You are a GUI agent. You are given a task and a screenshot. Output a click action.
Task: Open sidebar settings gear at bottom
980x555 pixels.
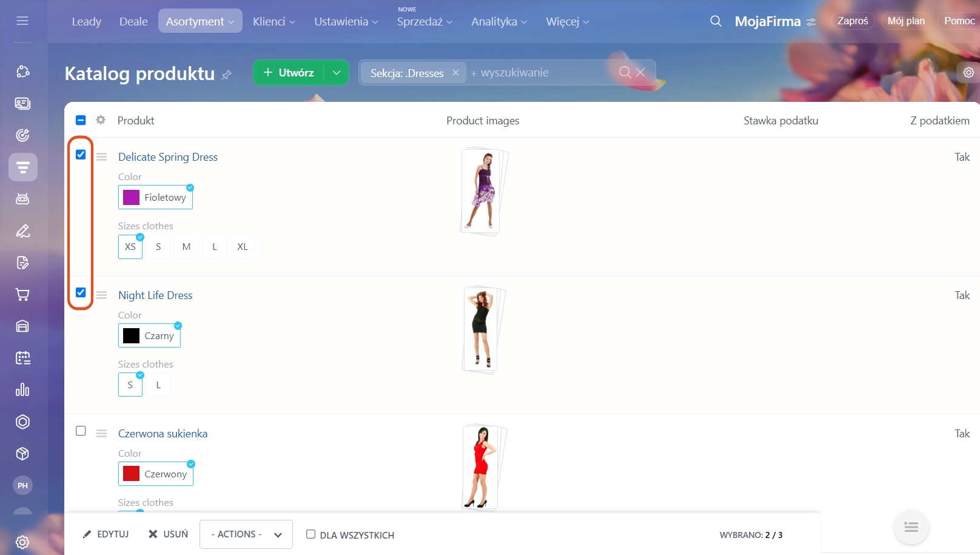click(22, 542)
